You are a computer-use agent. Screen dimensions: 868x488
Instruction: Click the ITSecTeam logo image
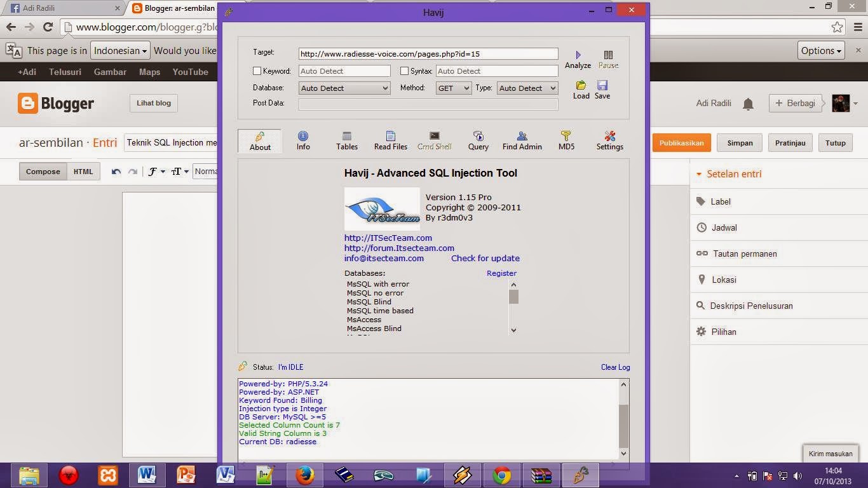point(382,209)
